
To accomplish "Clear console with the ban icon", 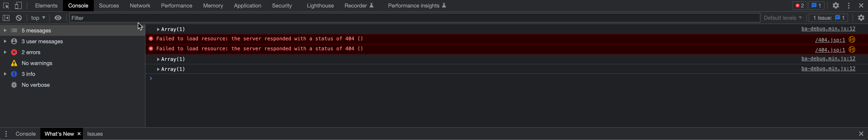I will point(19,18).
